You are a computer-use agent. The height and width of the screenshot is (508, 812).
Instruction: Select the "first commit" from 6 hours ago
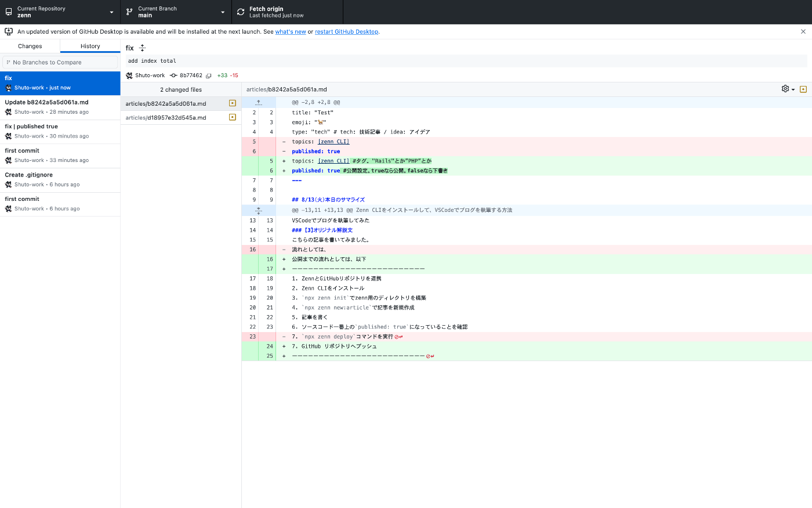click(x=60, y=204)
